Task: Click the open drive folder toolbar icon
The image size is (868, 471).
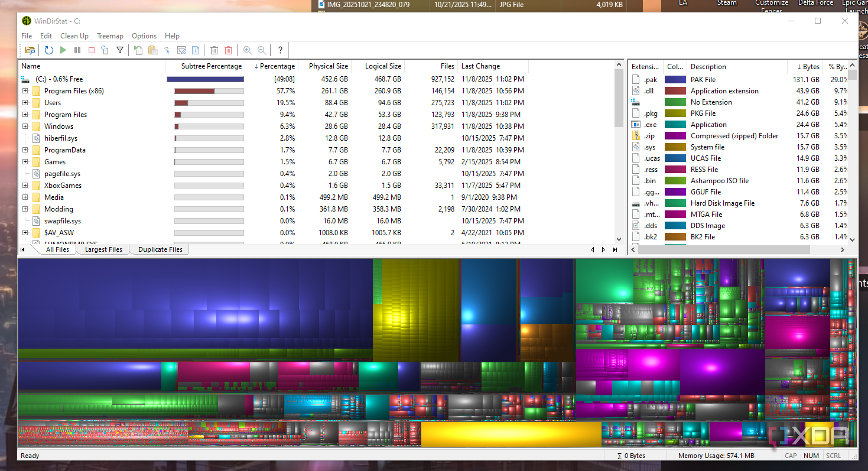Action: 30,51
